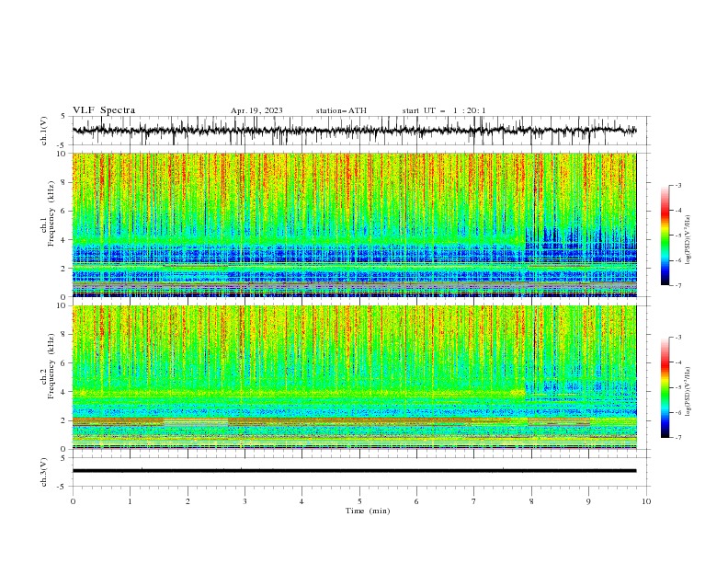Click the ch.1 voltage waveform trace
The image size is (728, 563).
(x=354, y=131)
